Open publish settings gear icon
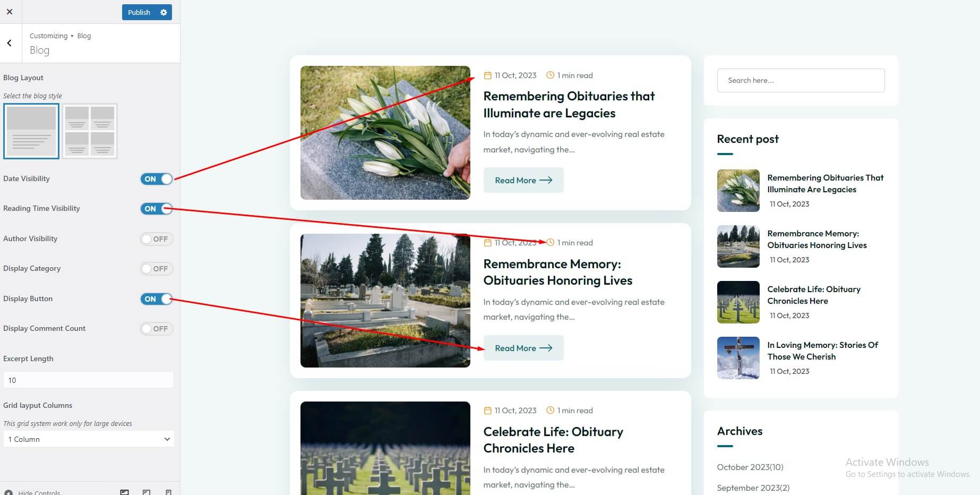The width and height of the screenshot is (980, 495). tap(164, 12)
